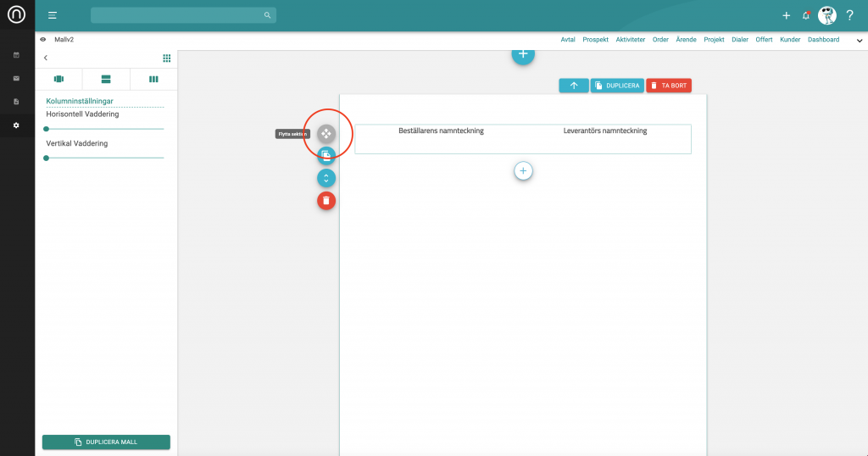868x456 pixels.
Task: Click the Horisontell Vaddering slider handle
Action: [47, 129]
